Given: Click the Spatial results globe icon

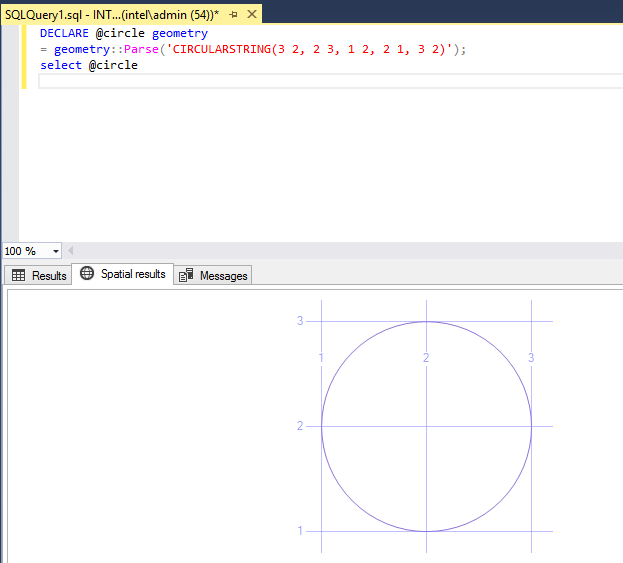Looking at the screenshot, I should coord(87,274).
